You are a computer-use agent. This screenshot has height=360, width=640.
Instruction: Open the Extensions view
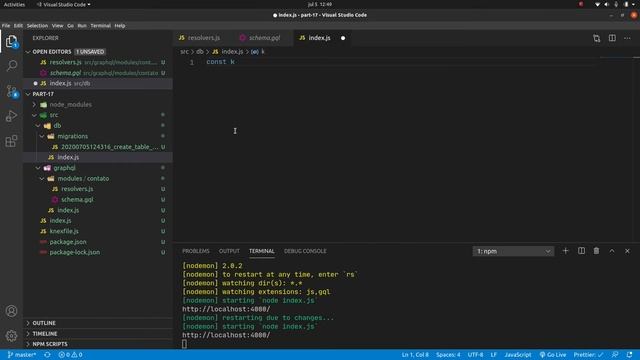(11, 141)
